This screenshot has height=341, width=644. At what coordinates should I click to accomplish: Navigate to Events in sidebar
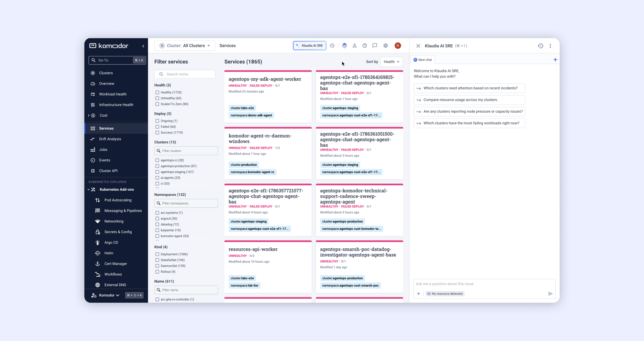[104, 160]
